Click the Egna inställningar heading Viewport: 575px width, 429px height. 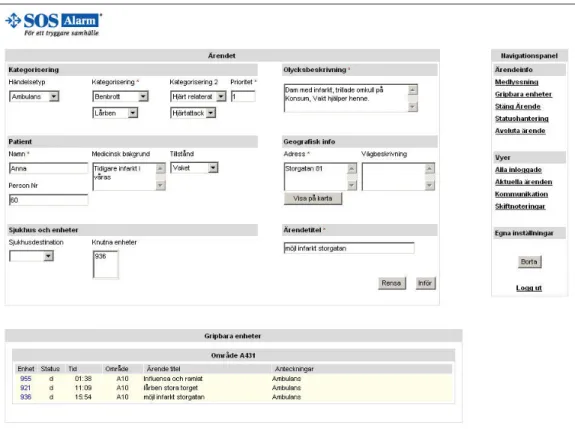(524, 233)
